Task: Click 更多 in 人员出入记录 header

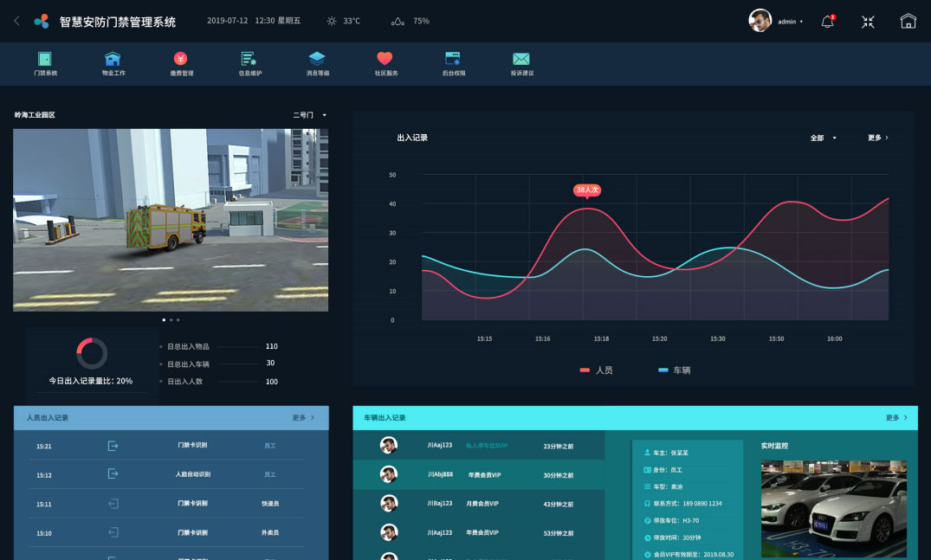Action: [303, 417]
